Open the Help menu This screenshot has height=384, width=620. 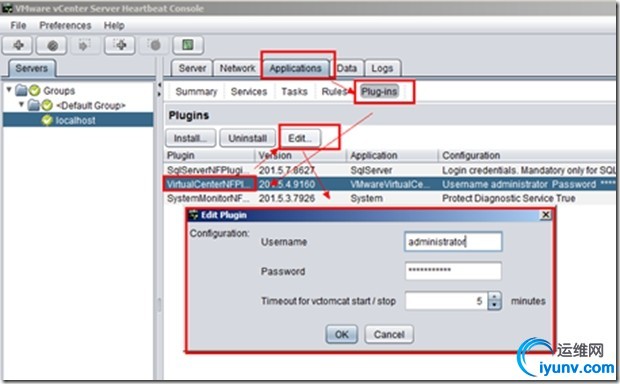click(x=114, y=26)
